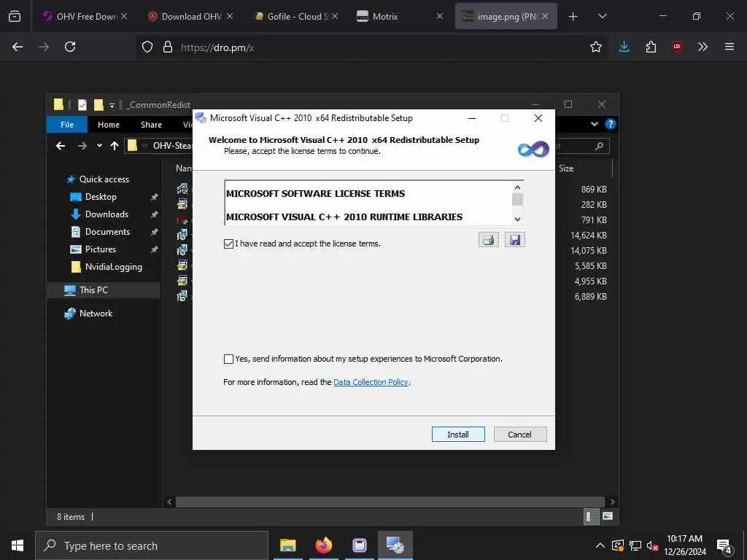Switch Explorer to large icons view
747x560 pixels.
(608, 517)
